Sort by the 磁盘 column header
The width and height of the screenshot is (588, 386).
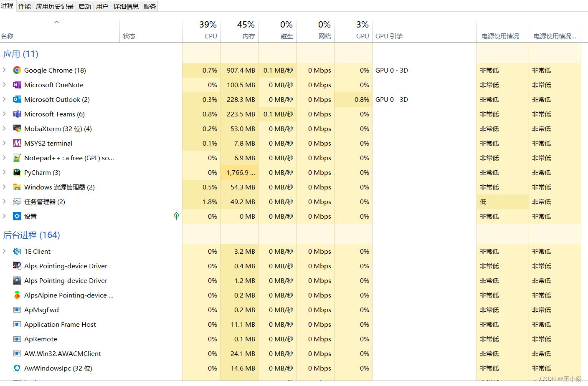(277, 30)
